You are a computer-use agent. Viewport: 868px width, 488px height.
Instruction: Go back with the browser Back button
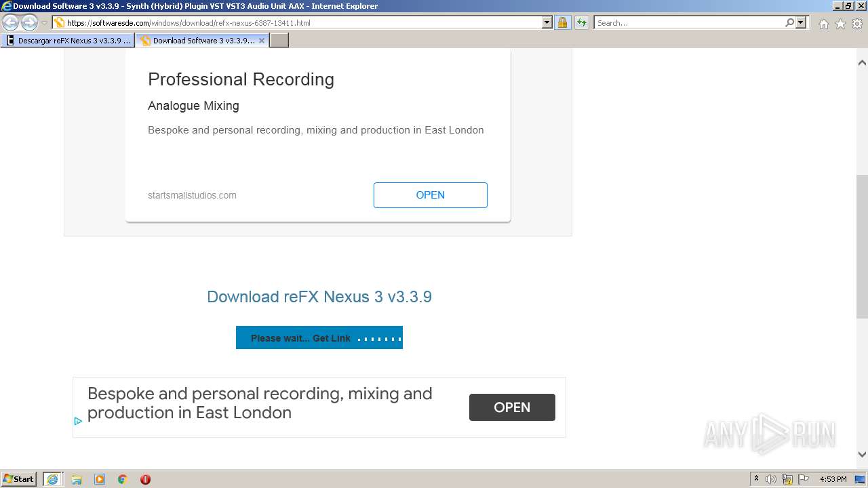pos(10,23)
